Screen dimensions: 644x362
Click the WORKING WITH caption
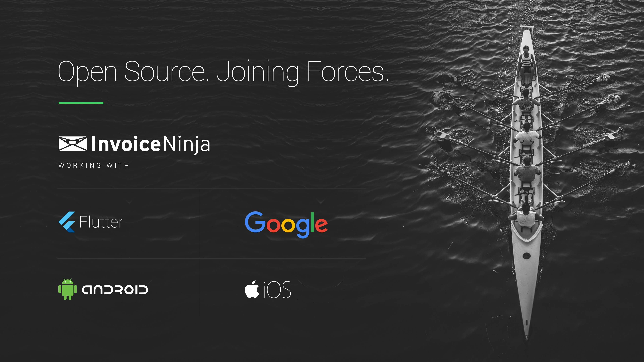tap(94, 165)
